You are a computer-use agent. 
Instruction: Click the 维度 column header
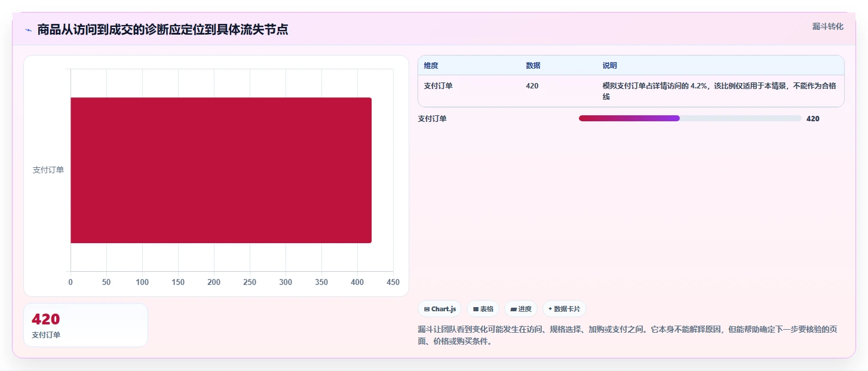pos(431,66)
